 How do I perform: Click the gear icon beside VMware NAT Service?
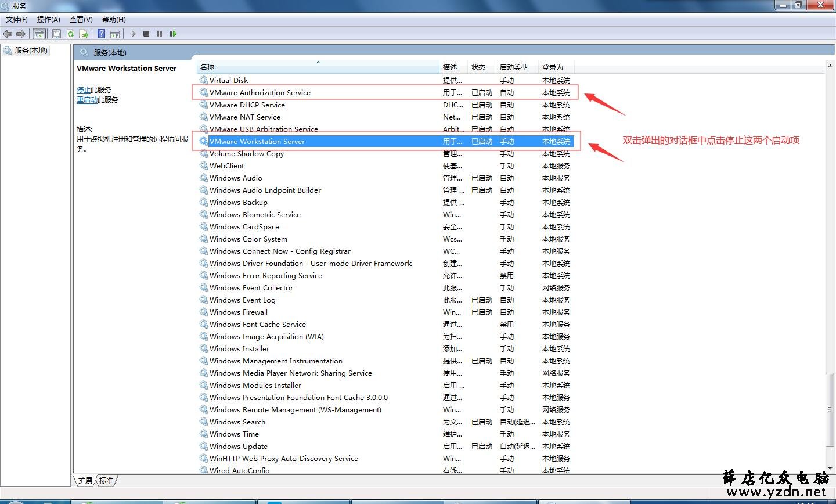click(204, 117)
